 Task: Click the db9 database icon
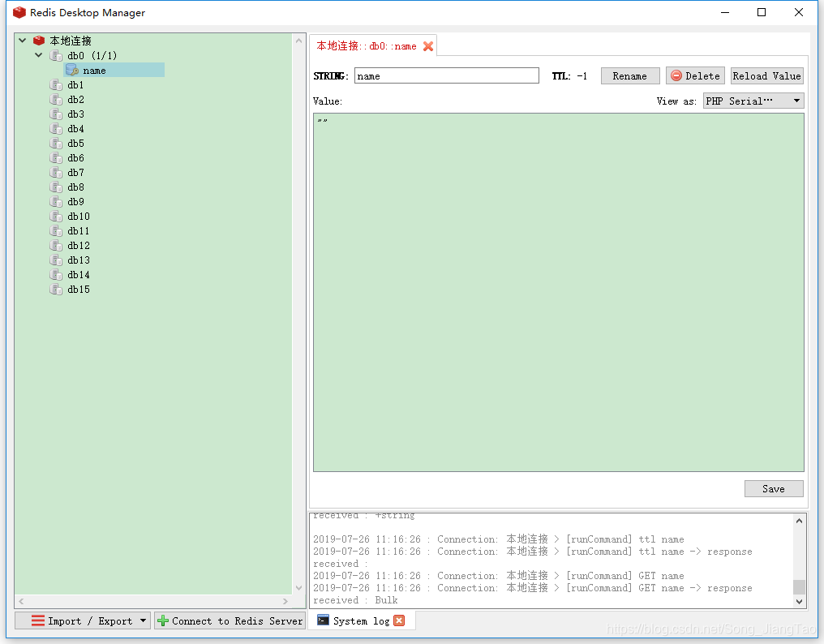(x=56, y=201)
